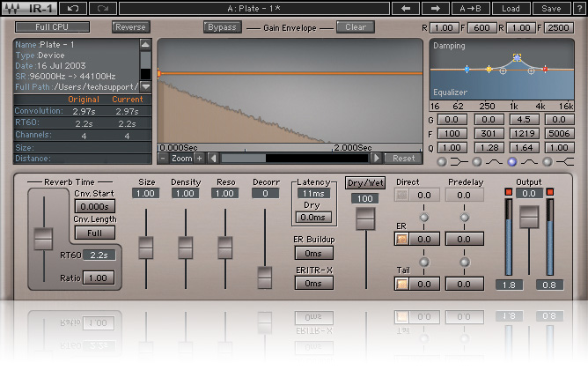
Task: Go to previous preset with left arrow
Action: click(x=405, y=8)
